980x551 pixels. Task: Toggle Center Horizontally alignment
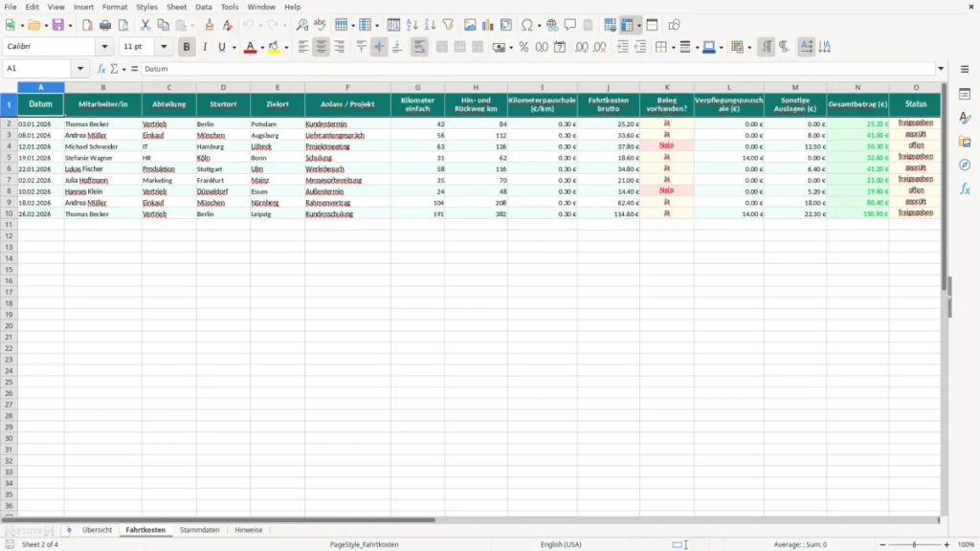(x=322, y=47)
